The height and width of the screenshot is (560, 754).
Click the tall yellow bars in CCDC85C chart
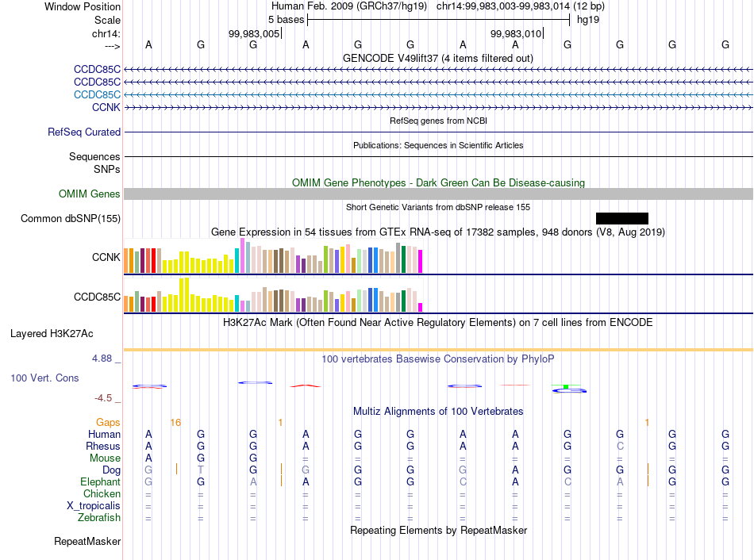[184, 294]
